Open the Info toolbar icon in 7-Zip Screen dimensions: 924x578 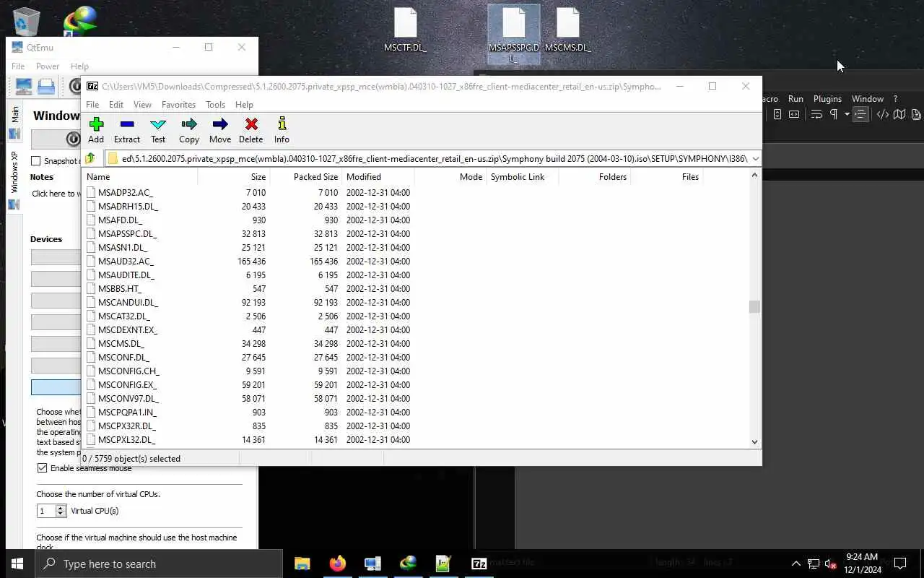coord(282,131)
